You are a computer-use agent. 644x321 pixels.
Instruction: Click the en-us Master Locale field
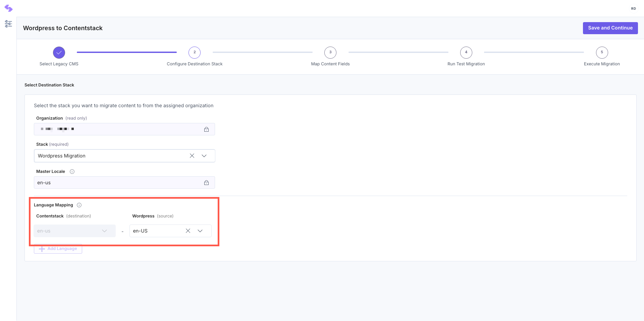pos(124,183)
